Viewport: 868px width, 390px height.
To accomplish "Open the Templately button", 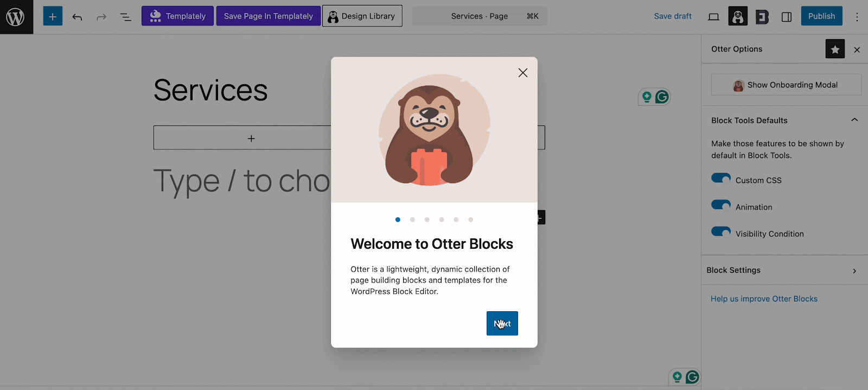I will (x=177, y=16).
